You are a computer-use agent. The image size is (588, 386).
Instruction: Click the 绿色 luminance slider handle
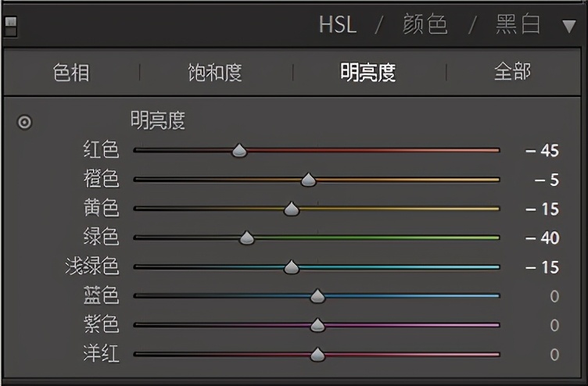(247, 238)
